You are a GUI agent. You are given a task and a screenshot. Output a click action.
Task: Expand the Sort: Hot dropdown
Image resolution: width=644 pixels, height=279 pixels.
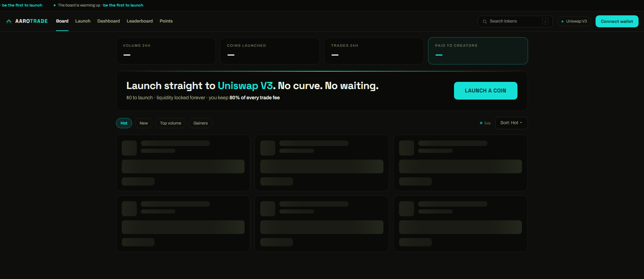(511, 123)
